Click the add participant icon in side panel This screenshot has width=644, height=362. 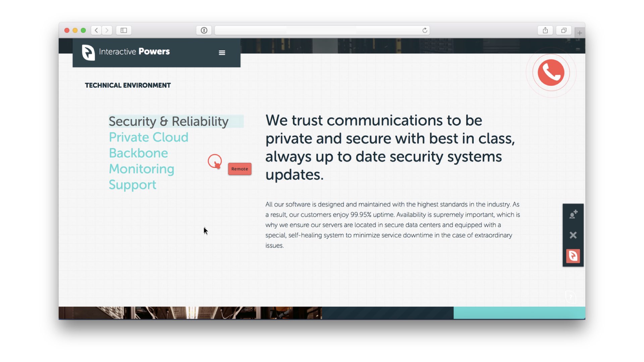(573, 214)
